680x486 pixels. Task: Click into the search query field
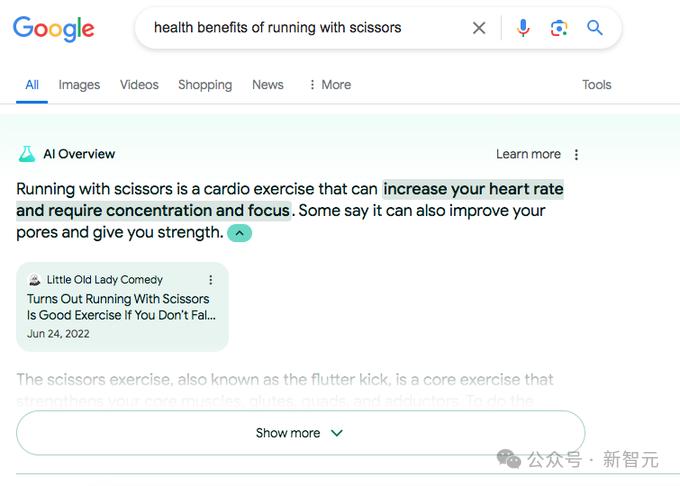pos(300,28)
